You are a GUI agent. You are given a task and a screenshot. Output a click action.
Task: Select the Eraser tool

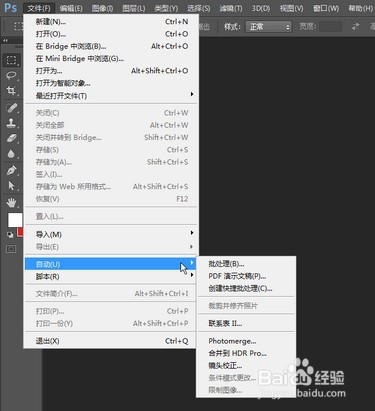[11, 138]
